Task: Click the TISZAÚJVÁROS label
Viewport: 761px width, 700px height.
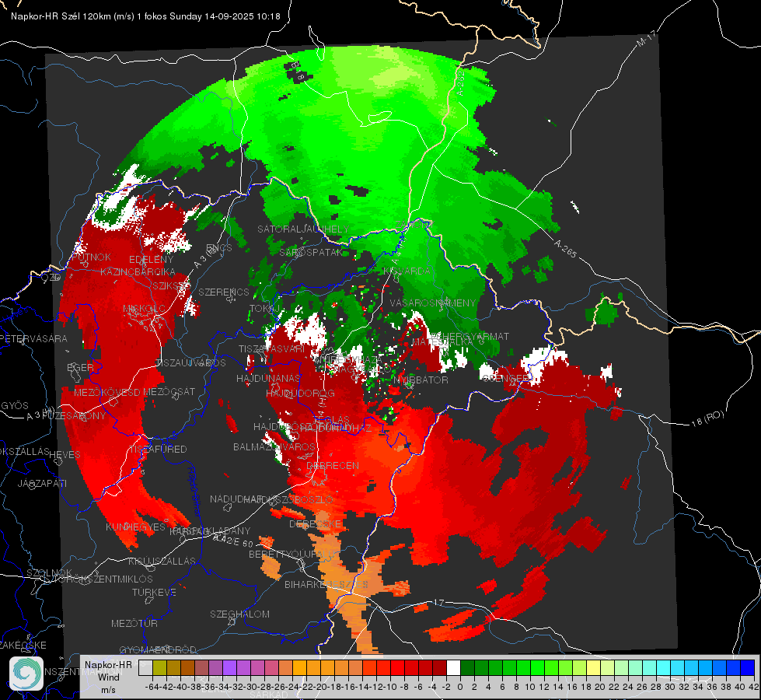Action: coord(190,363)
